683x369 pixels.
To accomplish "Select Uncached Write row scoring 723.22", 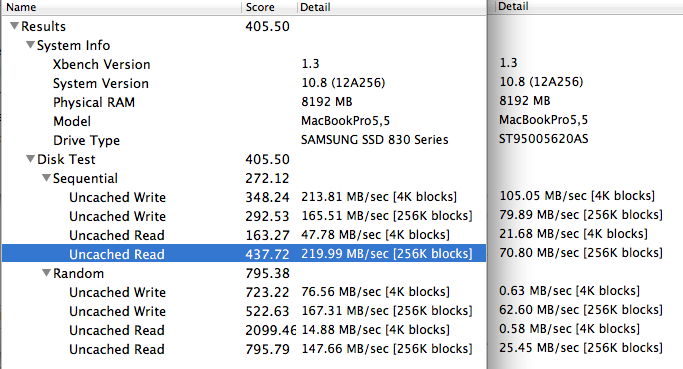I will pyautogui.click(x=244, y=292).
